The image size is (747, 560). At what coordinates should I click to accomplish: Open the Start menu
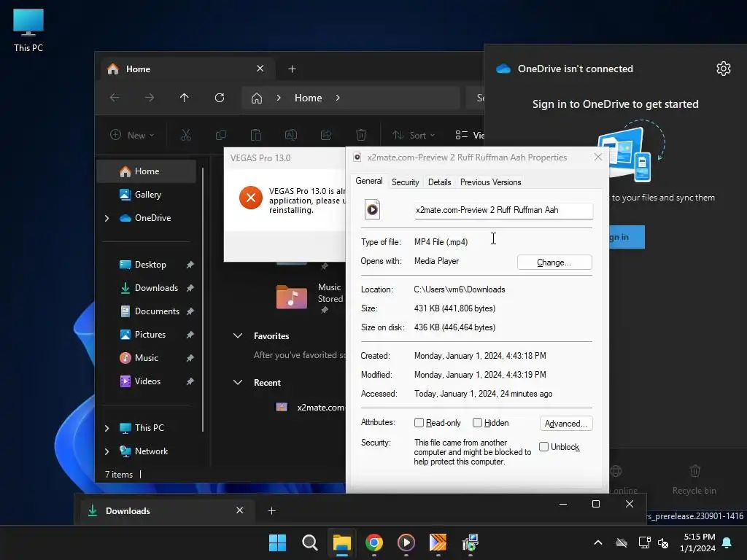tap(277, 542)
